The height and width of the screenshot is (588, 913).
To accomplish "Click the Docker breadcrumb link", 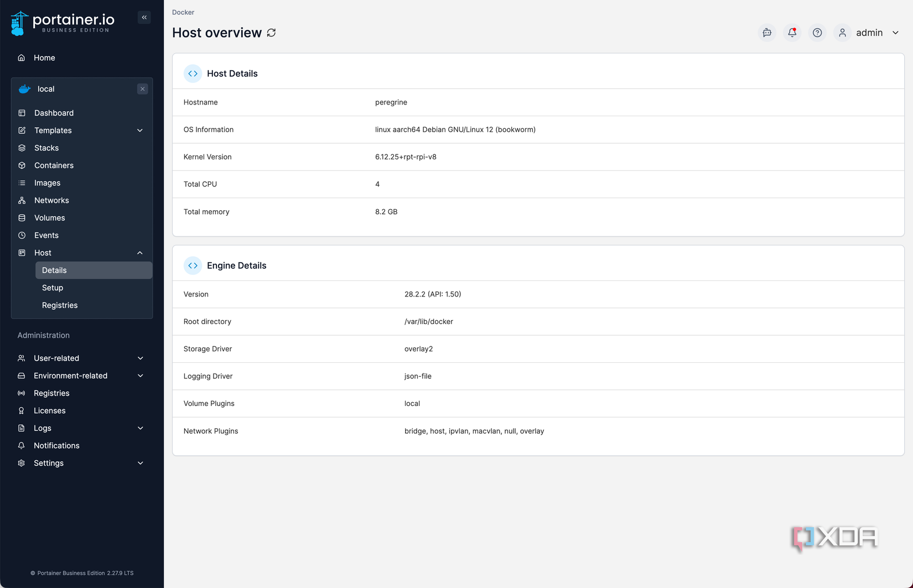I will tap(183, 12).
